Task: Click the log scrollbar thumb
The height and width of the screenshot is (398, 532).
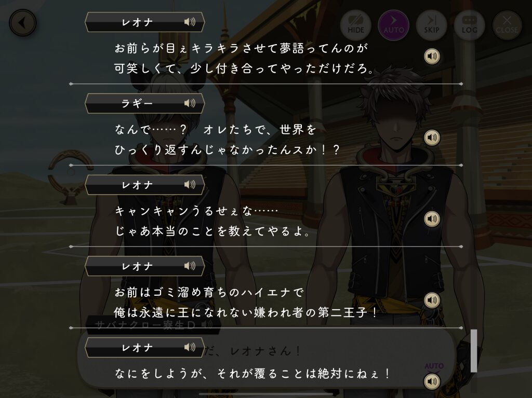Action: 474,351
